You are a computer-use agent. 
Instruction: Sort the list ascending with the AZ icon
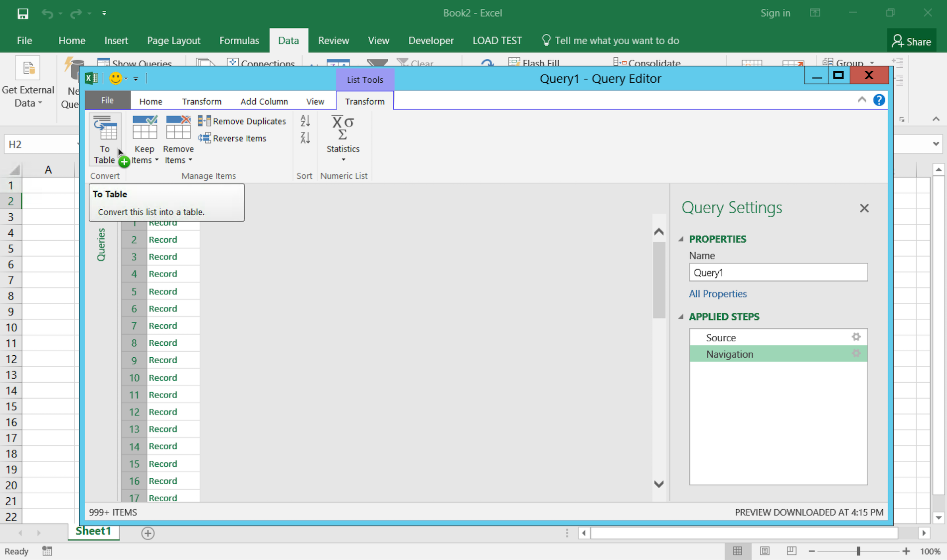click(x=305, y=121)
